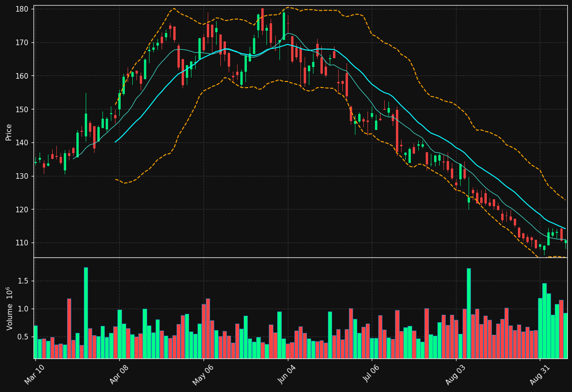Screen dimensions: 572x392
Task: Click the May 06 date label
Action: click(203, 374)
